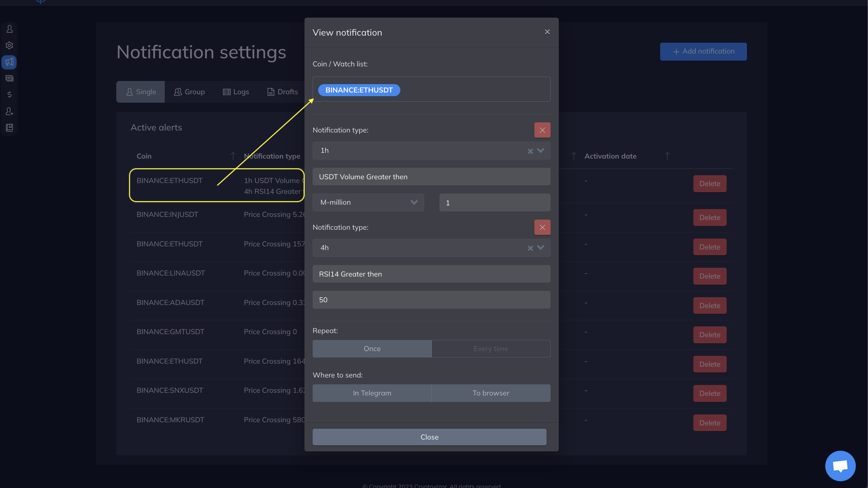Clear the 4h timeframe selection
The image size is (868, 488).
(x=530, y=248)
